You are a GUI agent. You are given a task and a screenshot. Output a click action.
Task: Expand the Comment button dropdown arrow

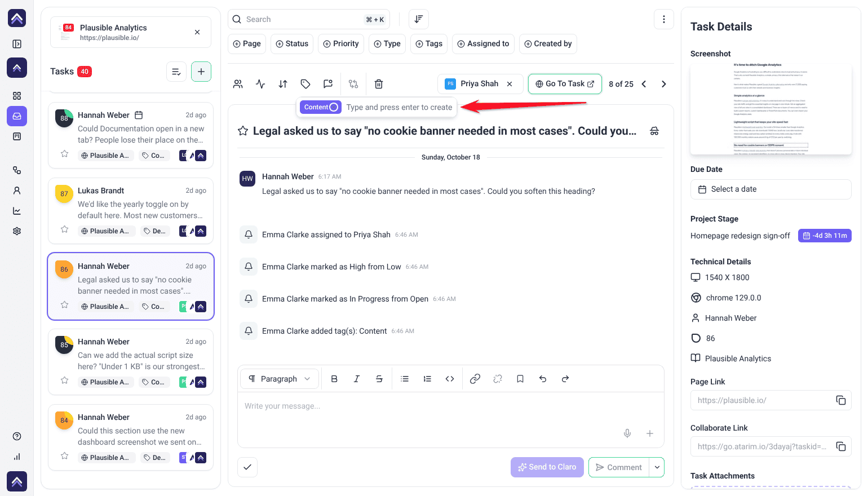click(x=657, y=467)
